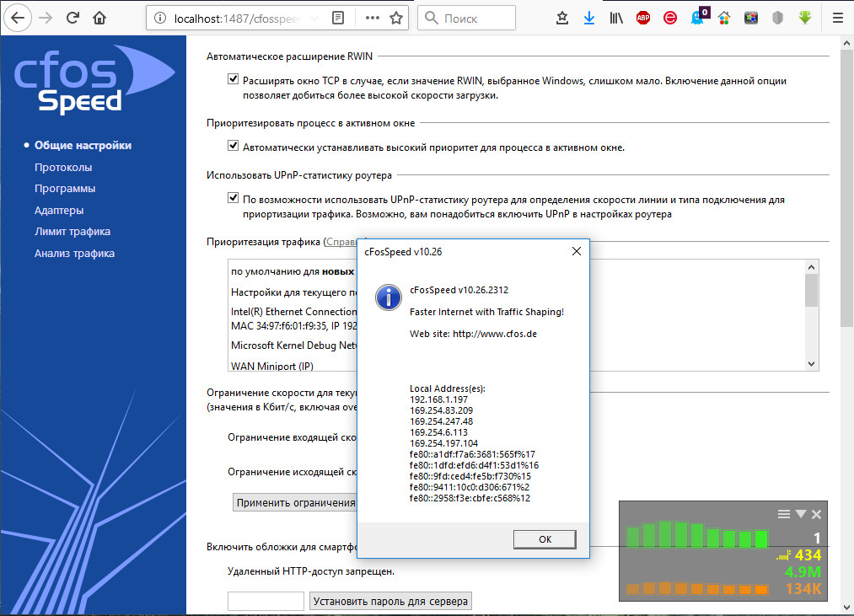Open the red circular extension icon
The width and height of the screenshot is (854, 616).
670,18
